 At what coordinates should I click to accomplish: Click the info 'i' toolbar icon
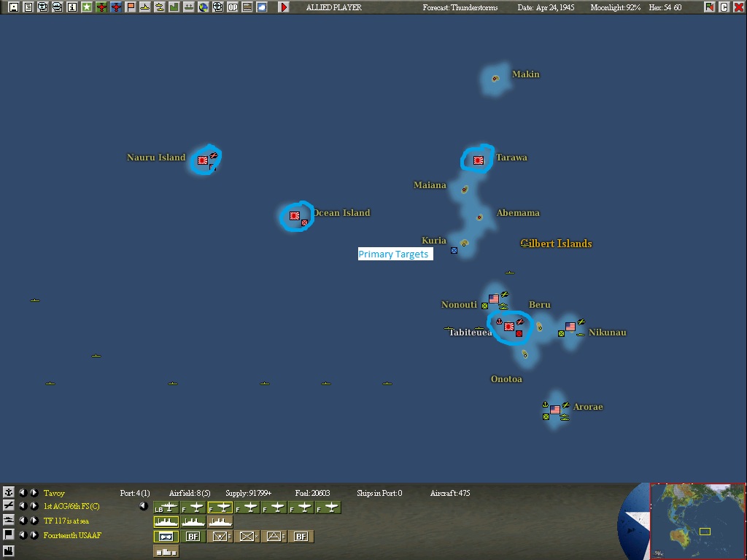click(x=72, y=7)
